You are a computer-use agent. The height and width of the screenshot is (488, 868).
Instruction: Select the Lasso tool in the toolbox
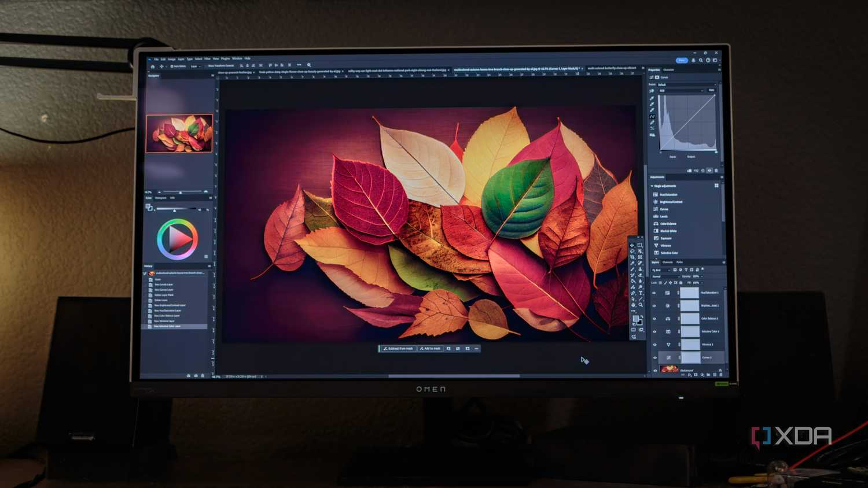click(632, 251)
